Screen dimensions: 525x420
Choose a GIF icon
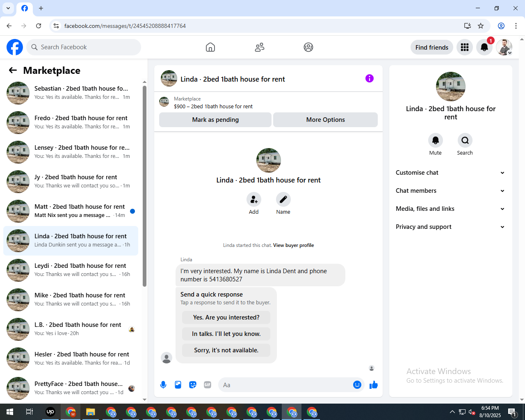(208, 385)
